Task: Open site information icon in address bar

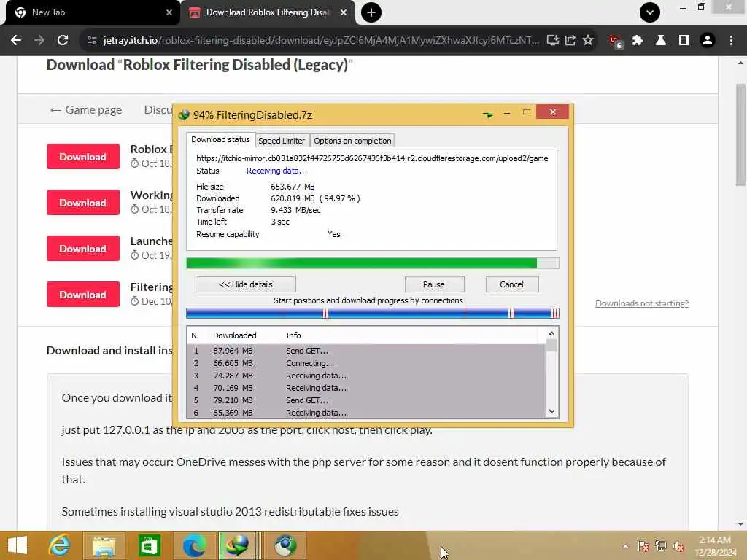Action: coord(92,41)
